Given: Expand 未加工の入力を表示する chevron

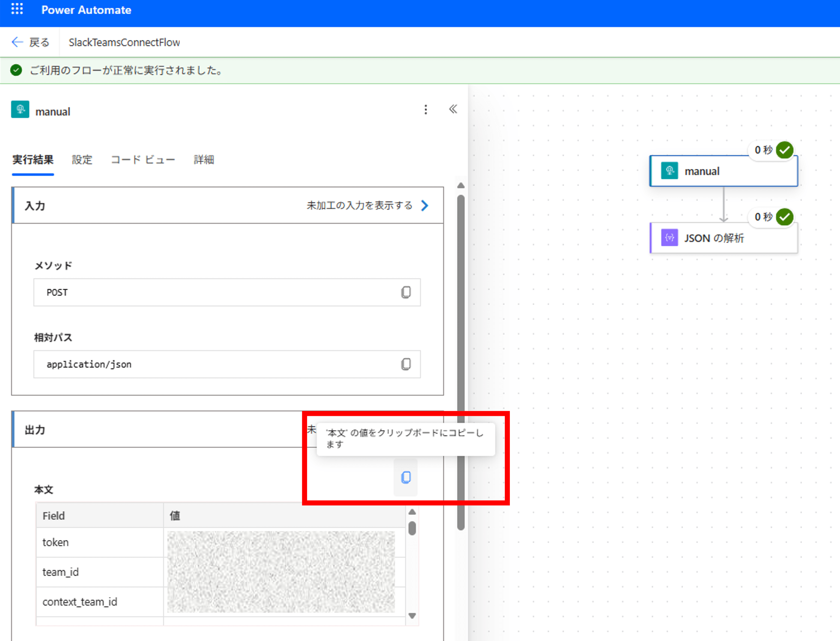Looking at the screenshot, I should (425, 206).
